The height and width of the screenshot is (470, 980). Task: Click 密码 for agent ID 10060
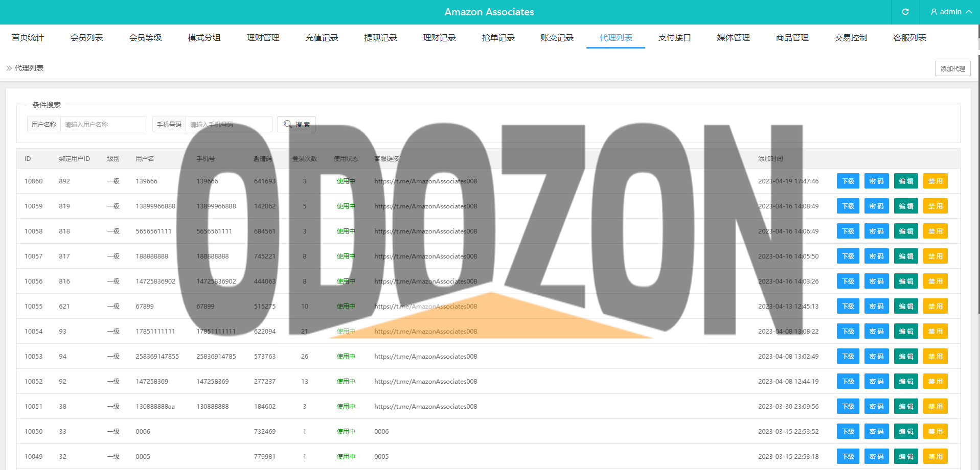tap(876, 181)
